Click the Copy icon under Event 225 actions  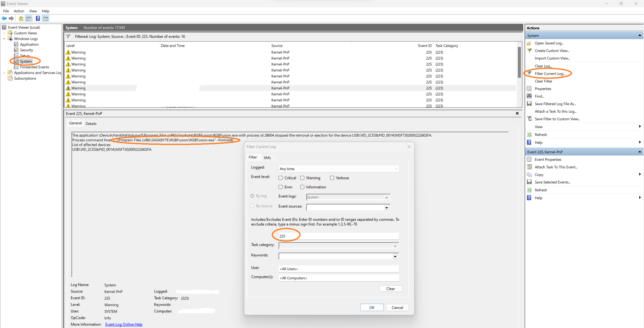click(530, 174)
